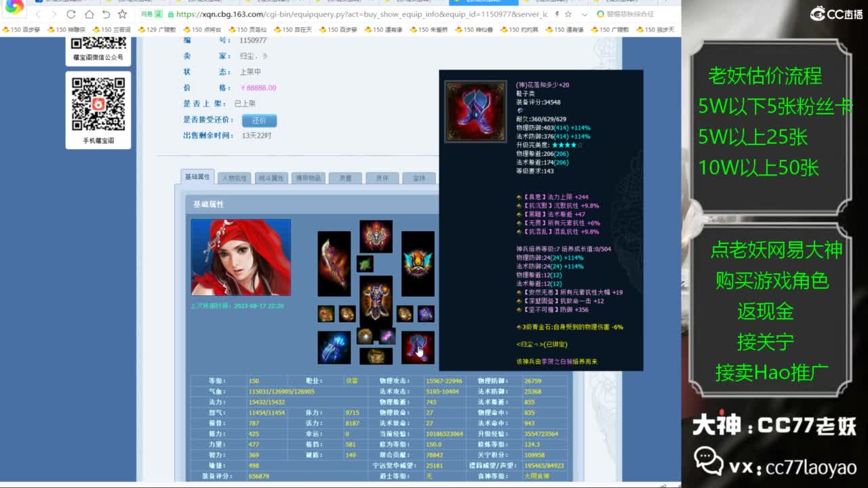Image resolution: width=868 pixels, height=488 pixels.
Task: Click the blue glowing gauntlet equipment icon
Action: click(334, 347)
